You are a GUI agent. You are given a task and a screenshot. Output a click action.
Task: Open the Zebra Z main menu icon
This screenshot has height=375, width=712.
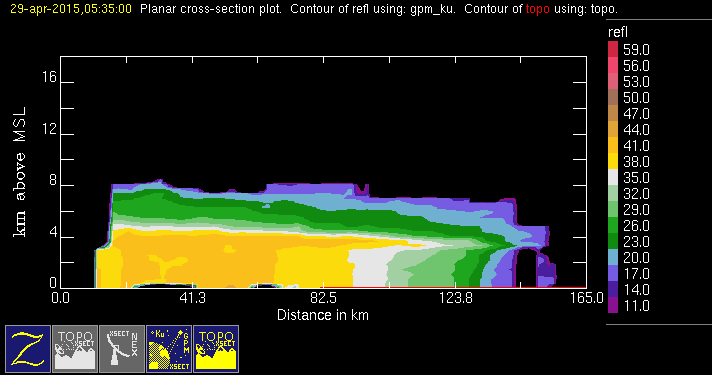click(28, 349)
